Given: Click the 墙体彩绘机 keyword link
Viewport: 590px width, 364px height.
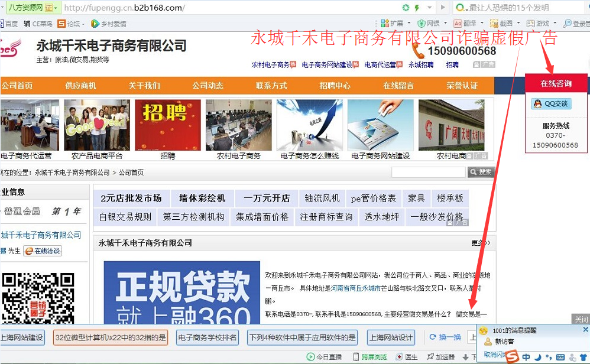Looking at the screenshot, I should pyautogui.click(x=202, y=198).
